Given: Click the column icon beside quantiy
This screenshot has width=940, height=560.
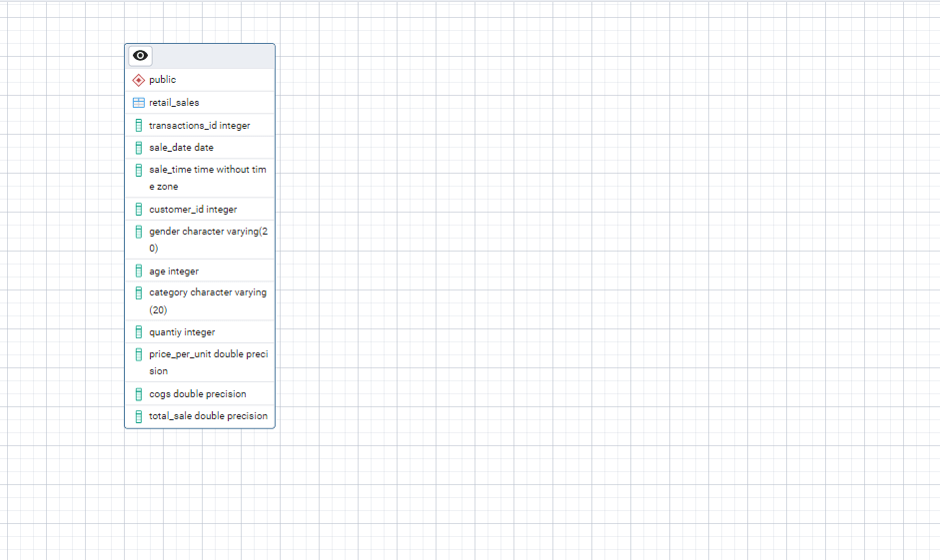Looking at the screenshot, I should [139, 331].
